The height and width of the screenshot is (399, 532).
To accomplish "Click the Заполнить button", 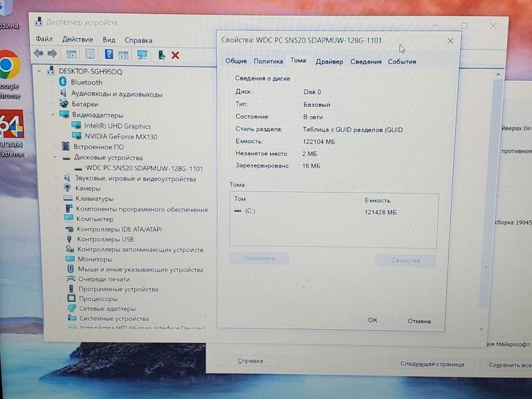I will click(259, 258).
